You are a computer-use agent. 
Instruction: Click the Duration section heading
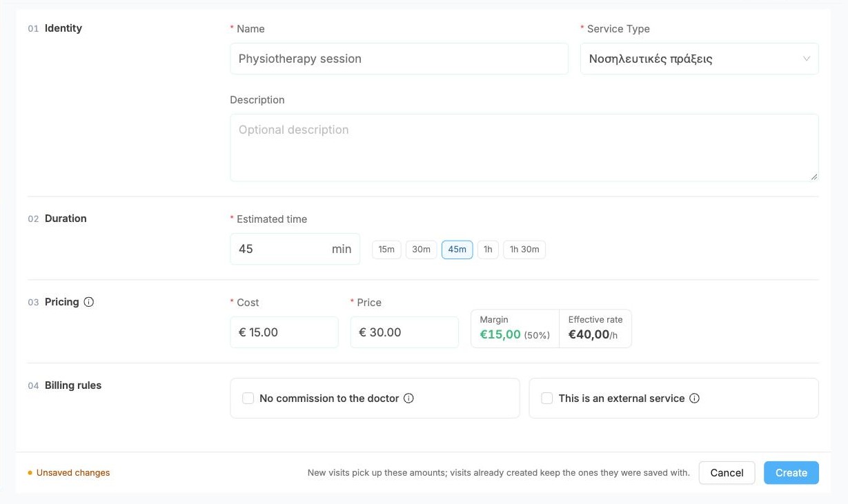point(66,219)
